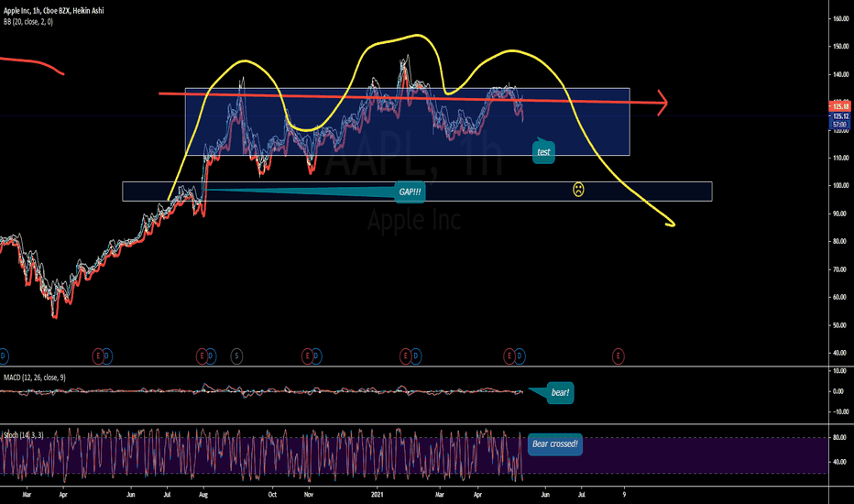The height and width of the screenshot is (504, 854).
Task: Click the -10.00 label on MACD scale
Action: (x=840, y=412)
